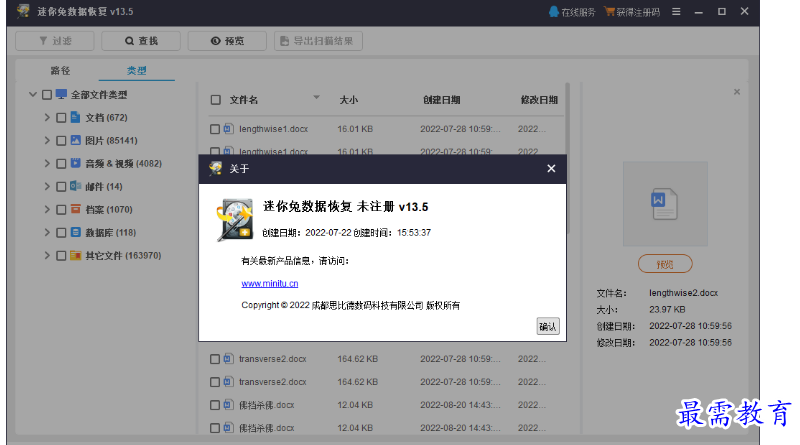Viewport: 800px width, 445px height.
Task: Click the Mail (邮件) category icon
Action: pyautogui.click(x=76, y=186)
